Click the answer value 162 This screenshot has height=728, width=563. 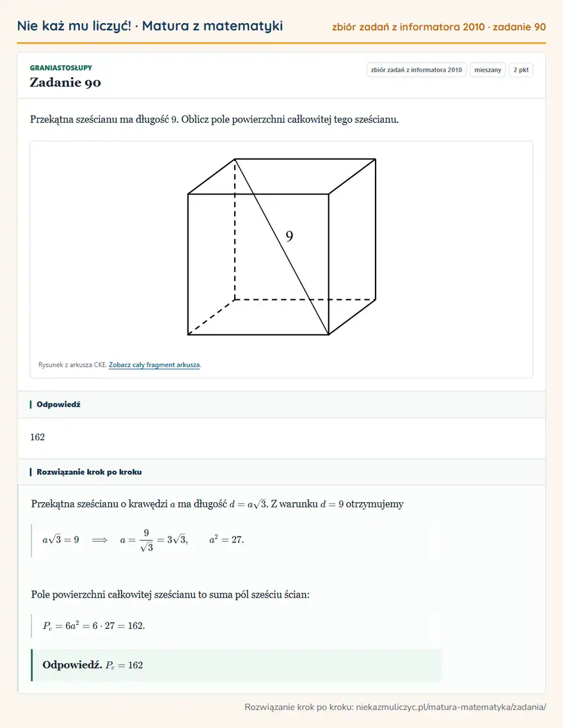coord(37,437)
